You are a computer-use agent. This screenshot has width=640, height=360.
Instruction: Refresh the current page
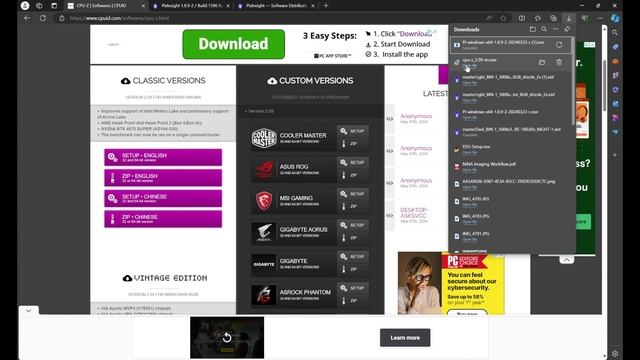coord(42,18)
